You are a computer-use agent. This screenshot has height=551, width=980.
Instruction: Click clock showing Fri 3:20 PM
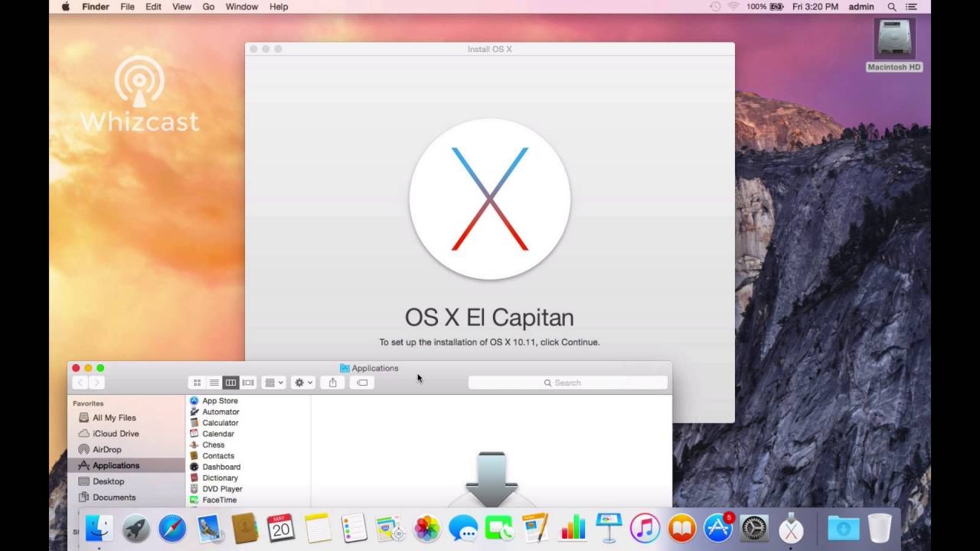click(815, 7)
